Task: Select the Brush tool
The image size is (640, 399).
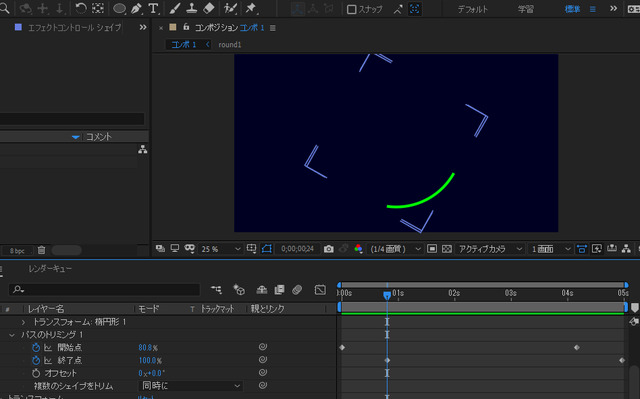Action: [175, 8]
